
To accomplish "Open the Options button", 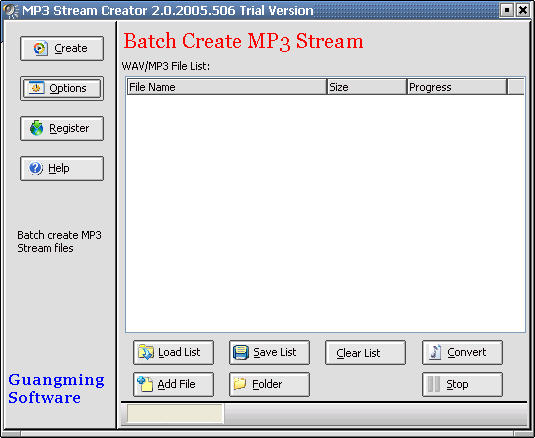I will point(62,88).
